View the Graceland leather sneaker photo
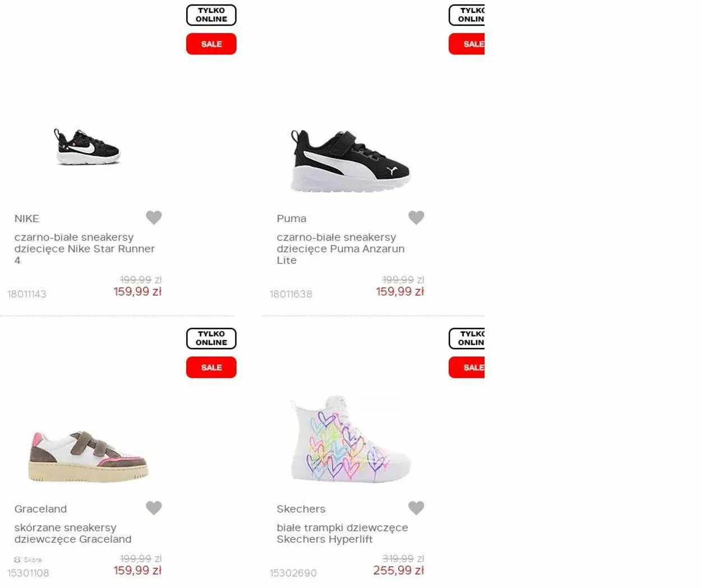This screenshot has width=701, height=588. (x=88, y=457)
